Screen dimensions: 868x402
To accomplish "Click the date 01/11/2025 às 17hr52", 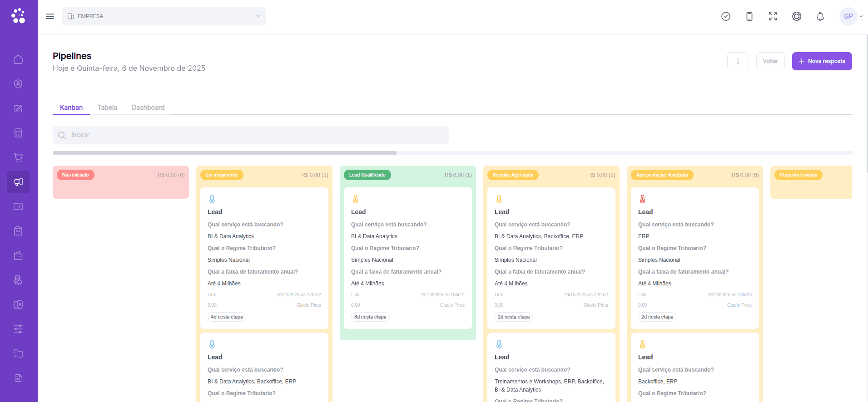I will pos(299,295).
